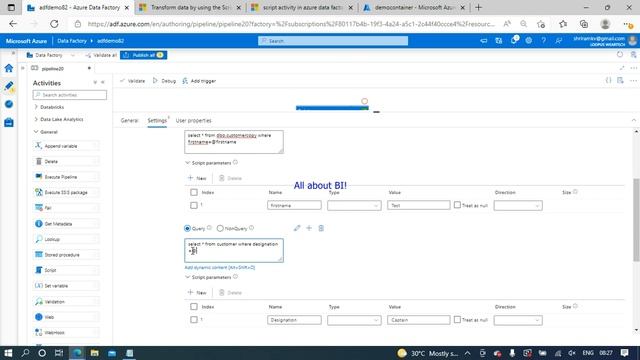Enable Treat as null for Designation parameter
Image resolution: width=640 pixels, height=360 pixels.
pyautogui.click(x=458, y=320)
